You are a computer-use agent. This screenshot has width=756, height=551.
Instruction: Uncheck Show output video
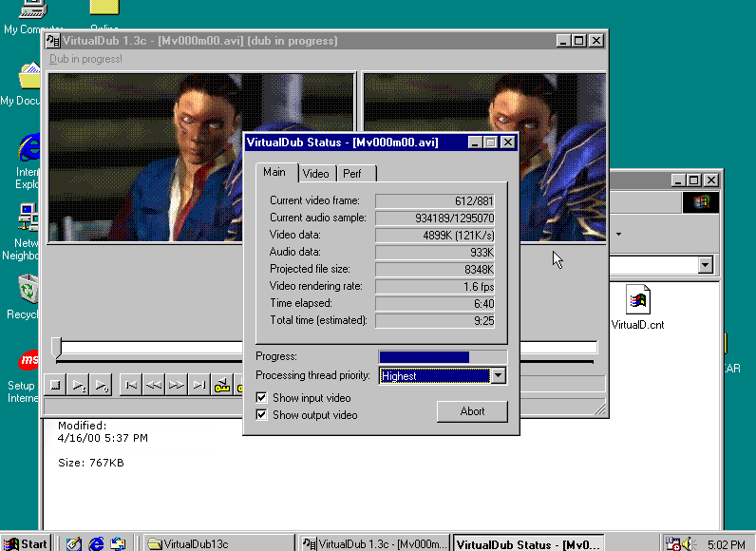pos(261,414)
